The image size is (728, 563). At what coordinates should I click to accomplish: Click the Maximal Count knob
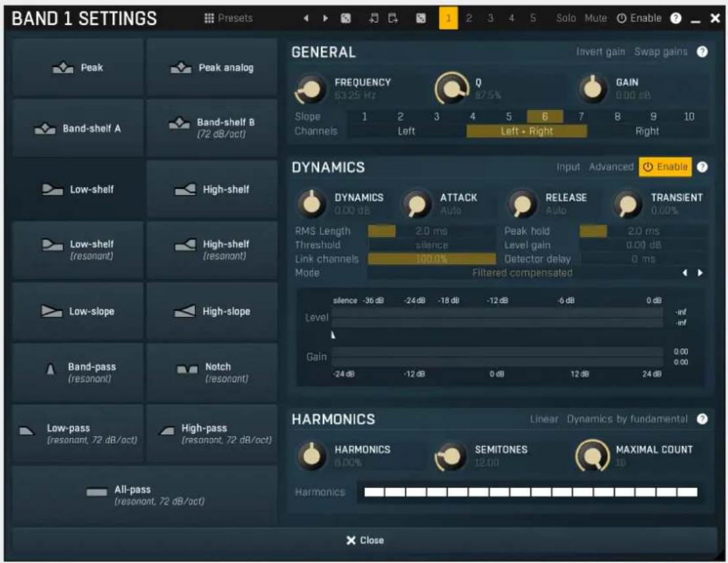point(592,456)
